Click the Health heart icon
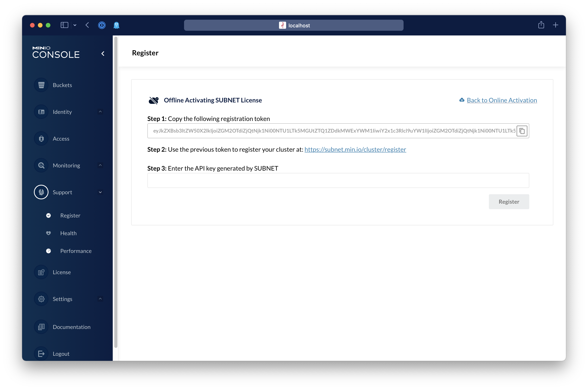 48,233
